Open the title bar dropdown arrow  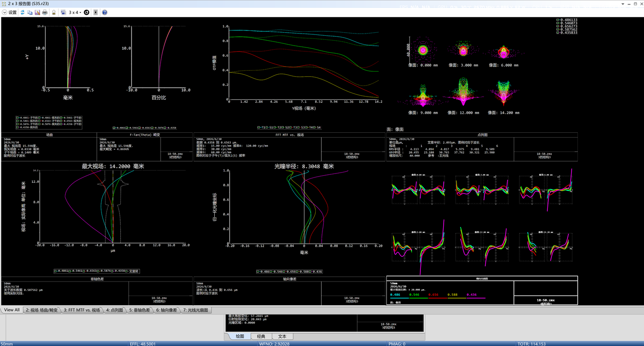coord(623,4)
